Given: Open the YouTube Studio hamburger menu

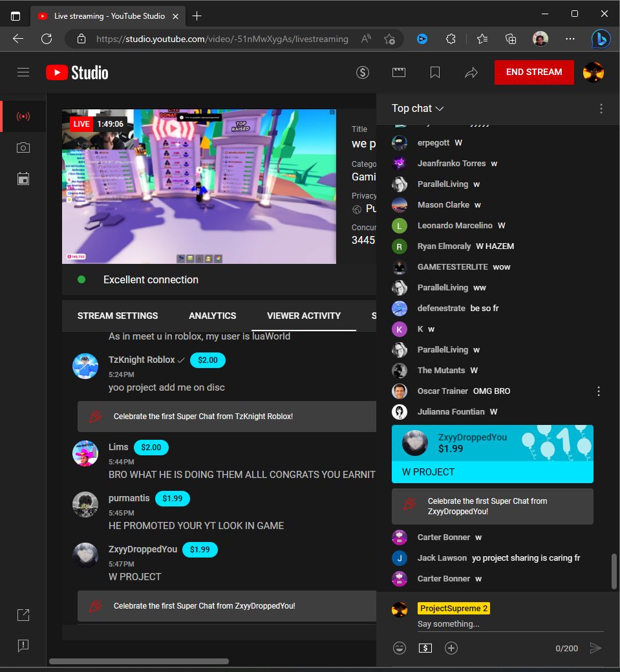Looking at the screenshot, I should (x=23, y=72).
